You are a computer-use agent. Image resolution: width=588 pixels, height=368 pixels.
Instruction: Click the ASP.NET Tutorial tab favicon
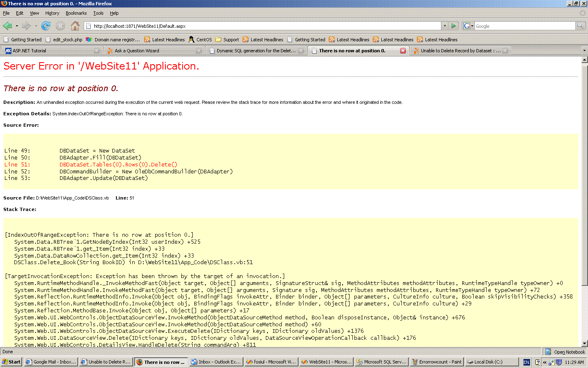tap(8, 51)
